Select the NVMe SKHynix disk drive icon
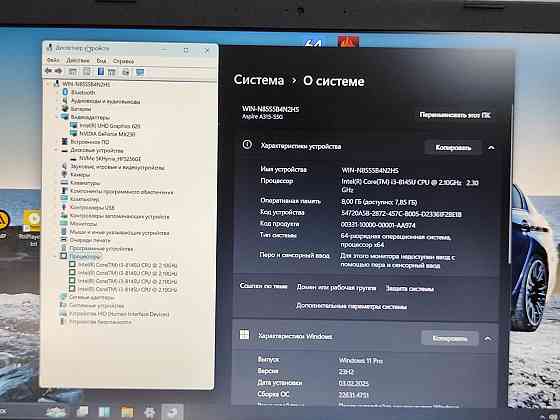 click(x=73, y=158)
